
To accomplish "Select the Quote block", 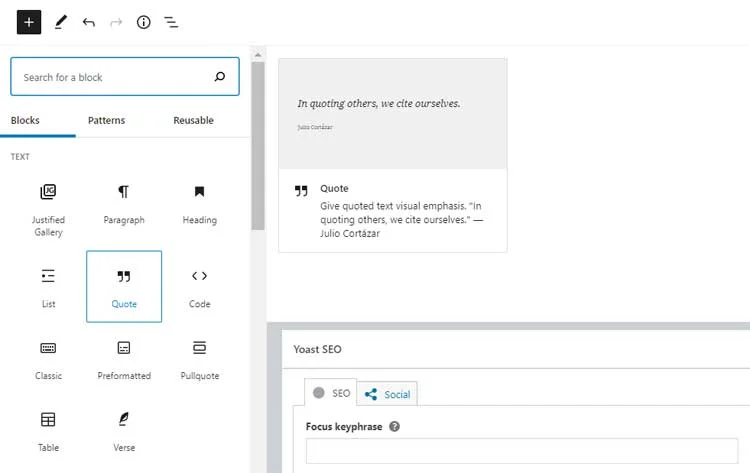I will [124, 286].
